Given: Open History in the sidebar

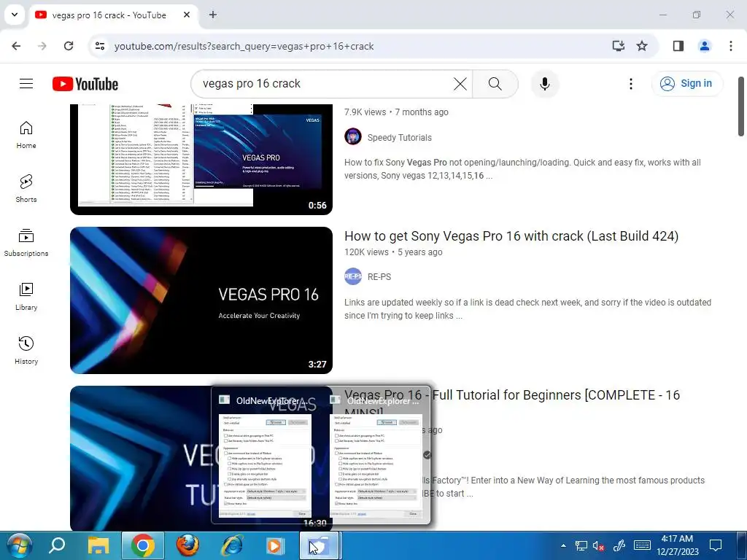Looking at the screenshot, I should pos(26,350).
